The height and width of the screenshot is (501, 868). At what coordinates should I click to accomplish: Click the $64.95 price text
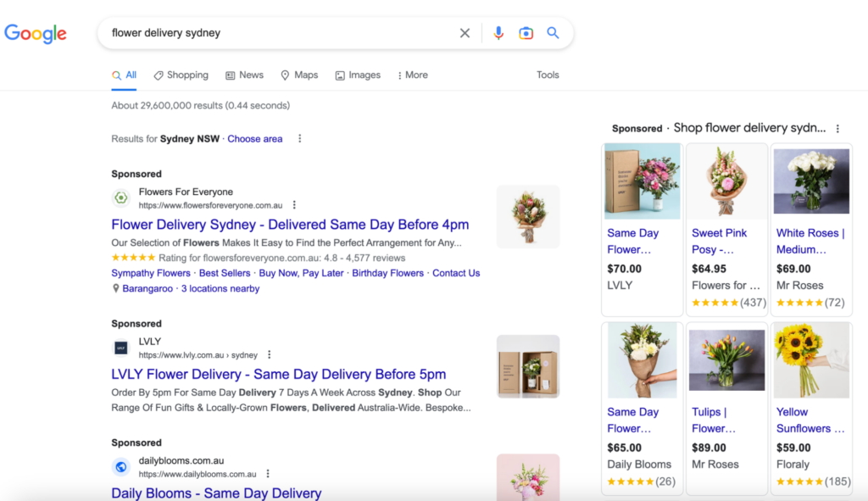click(709, 269)
